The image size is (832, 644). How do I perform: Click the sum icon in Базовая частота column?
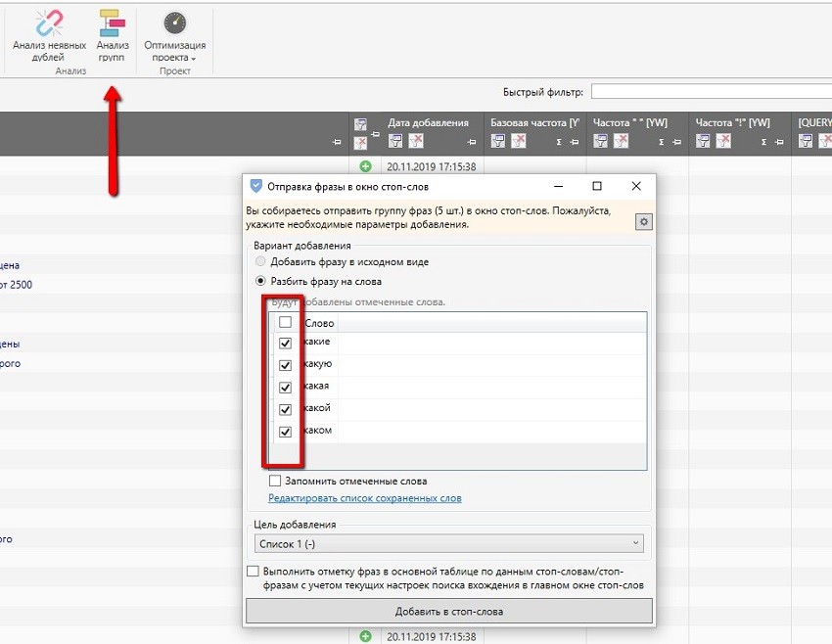click(559, 142)
